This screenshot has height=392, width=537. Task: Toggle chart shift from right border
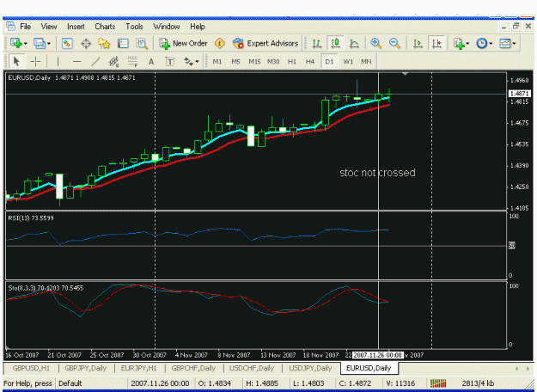[436, 44]
